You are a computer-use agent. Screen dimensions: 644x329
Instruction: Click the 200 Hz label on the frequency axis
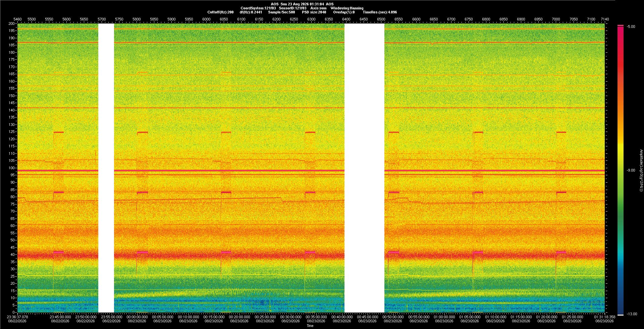12,23
